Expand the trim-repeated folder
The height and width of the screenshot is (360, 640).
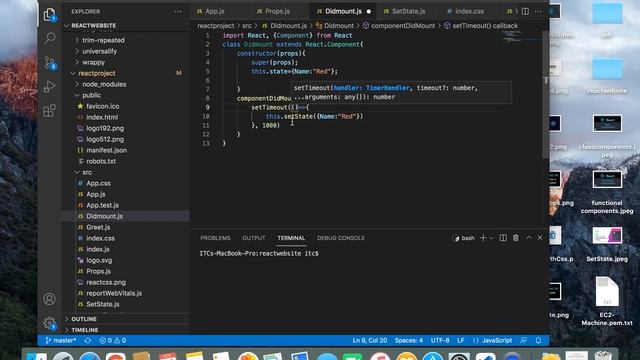click(103, 40)
